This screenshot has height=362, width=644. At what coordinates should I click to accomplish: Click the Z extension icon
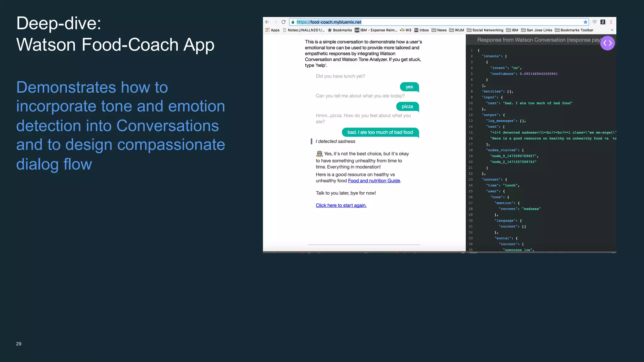pos(603,22)
